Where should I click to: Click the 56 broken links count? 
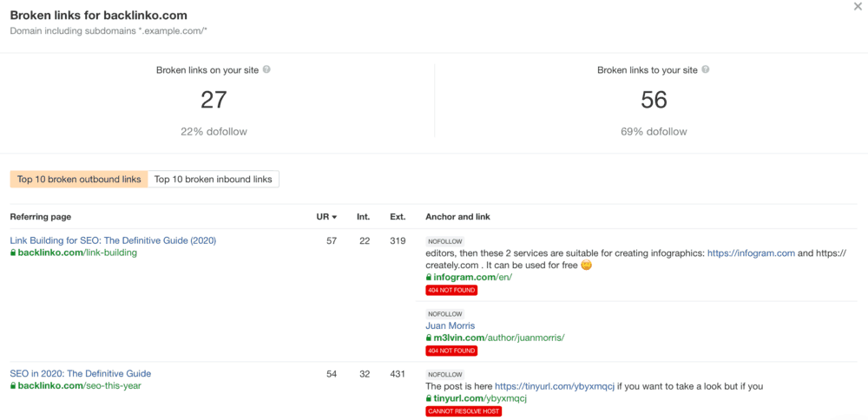click(x=654, y=100)
